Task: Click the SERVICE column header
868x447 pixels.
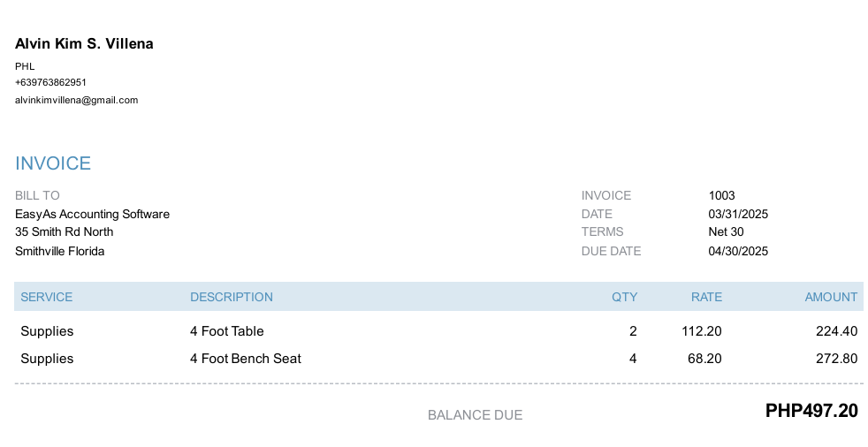Action: [x=47, y=297]
